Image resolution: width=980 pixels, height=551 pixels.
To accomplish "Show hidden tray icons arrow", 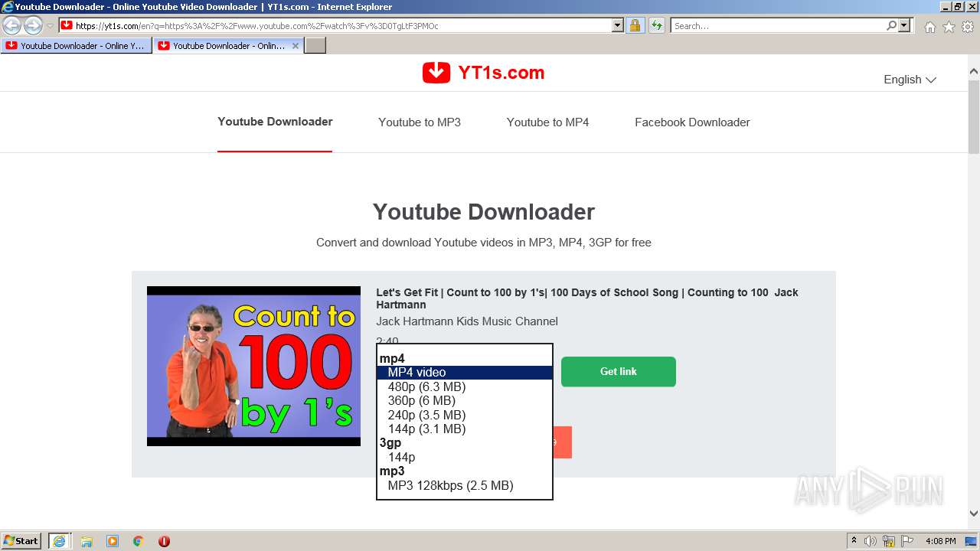I will point(854,541).
